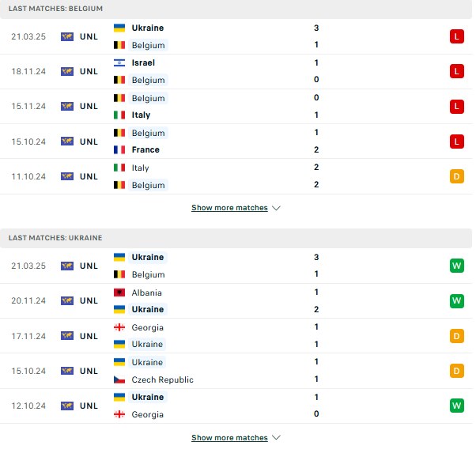
Task: Click the Israel flag icon
Action: (119, 62)
